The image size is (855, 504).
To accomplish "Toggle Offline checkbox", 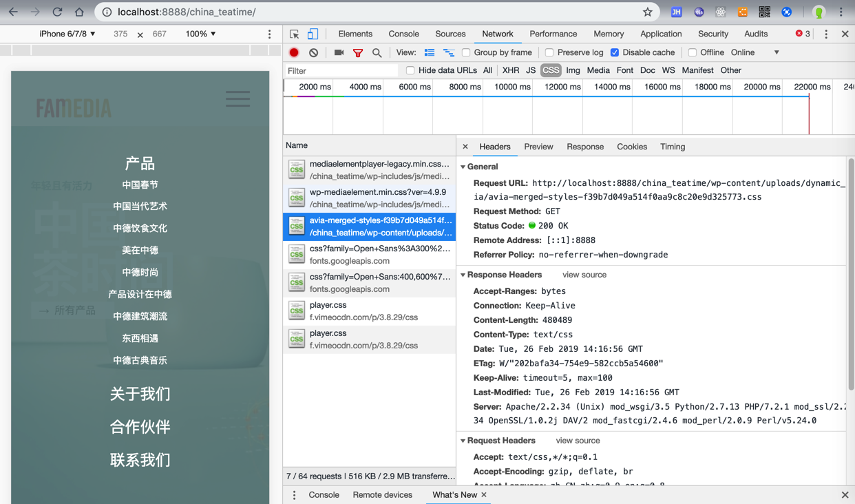I will pyautogui.click(x=693, y=52).
